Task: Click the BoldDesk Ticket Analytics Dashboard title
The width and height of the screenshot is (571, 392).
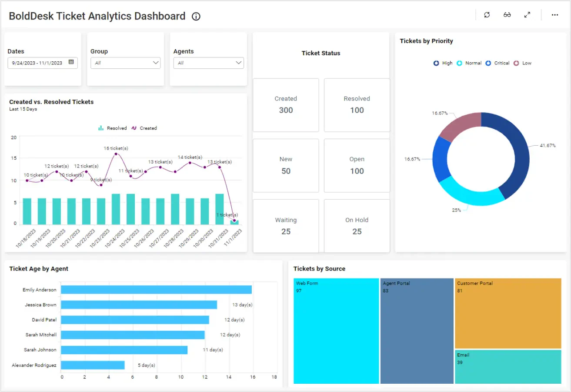Action: [x=97, y=17]
